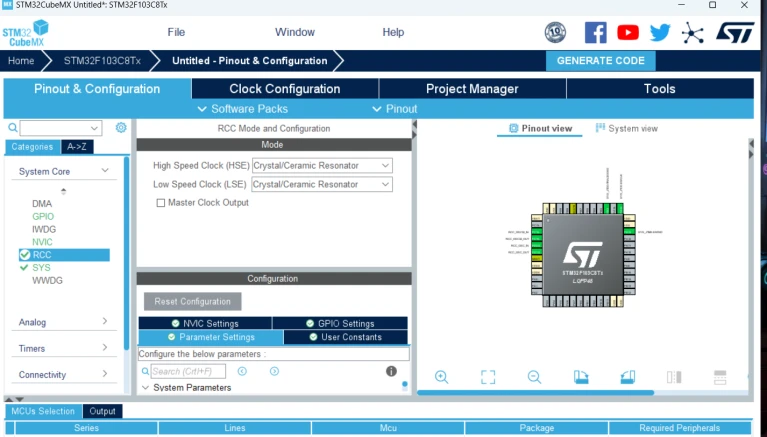Click the STM32CubeMX logo

[26, 33]
